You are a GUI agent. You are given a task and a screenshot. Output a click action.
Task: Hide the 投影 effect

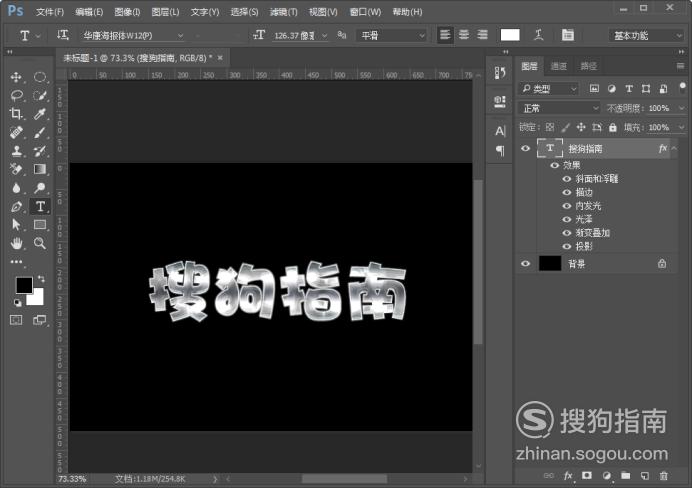pos(567,247)
